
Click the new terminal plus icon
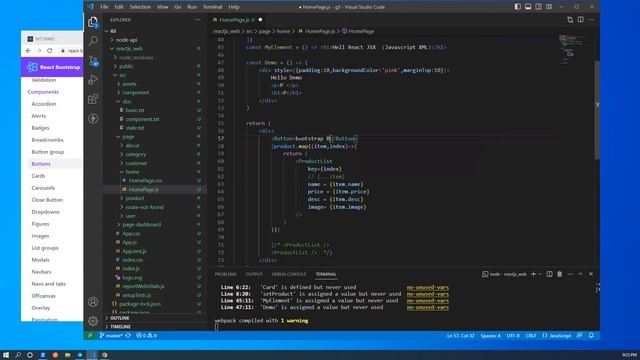tap(533, 274)
